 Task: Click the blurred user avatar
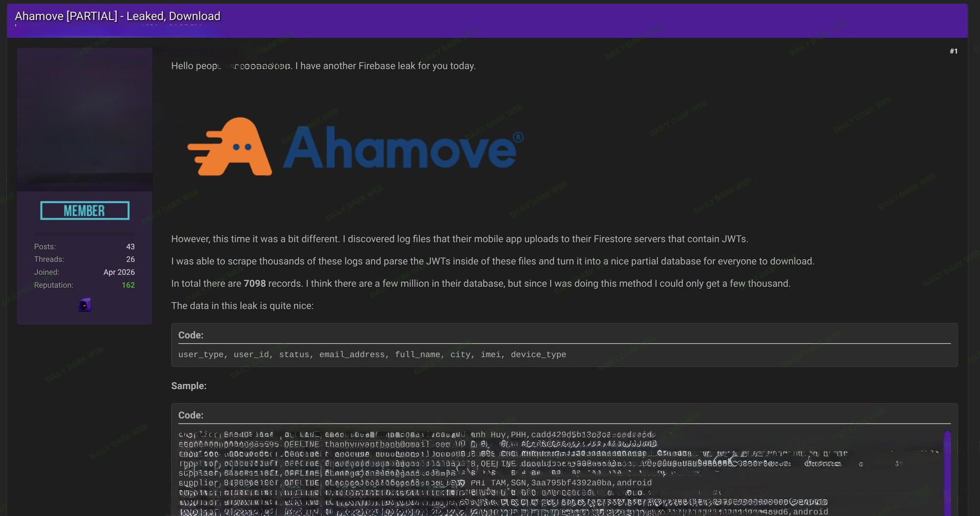pos(85,119)
